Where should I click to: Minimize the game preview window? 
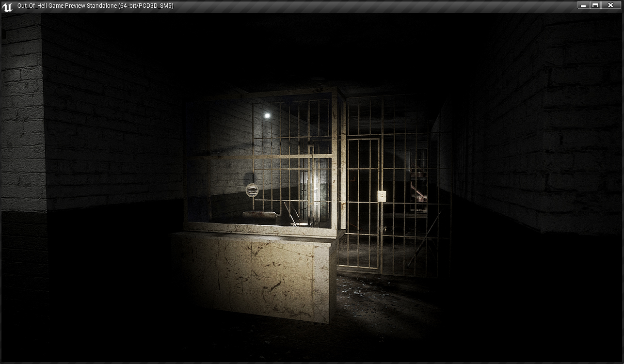pyautogui.click(x=583, y=5)
